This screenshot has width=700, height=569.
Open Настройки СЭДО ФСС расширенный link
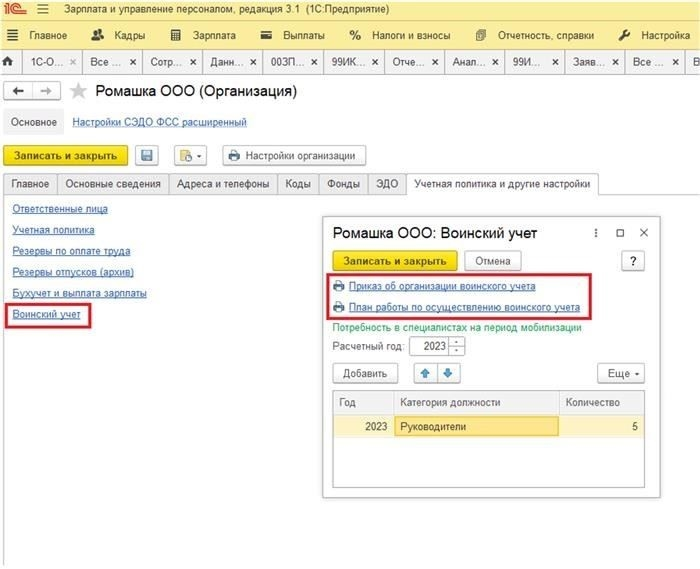[x=159, y=122]
